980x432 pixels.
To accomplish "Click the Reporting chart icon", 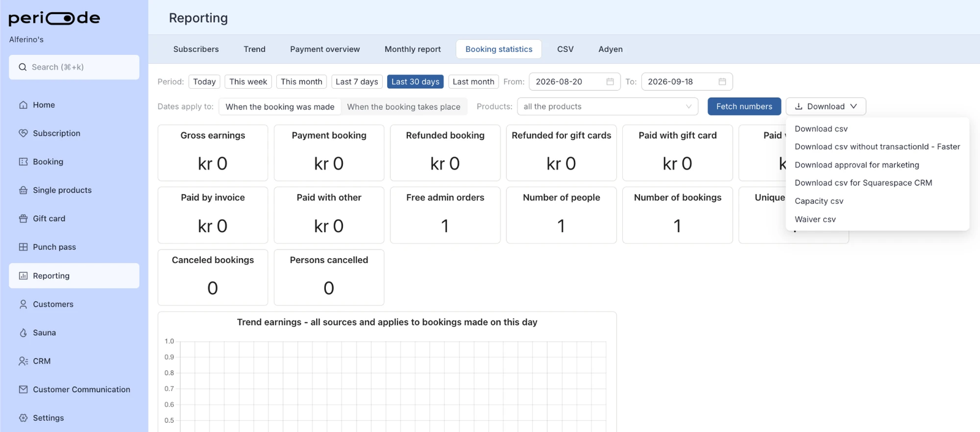I will pos(23,276).
